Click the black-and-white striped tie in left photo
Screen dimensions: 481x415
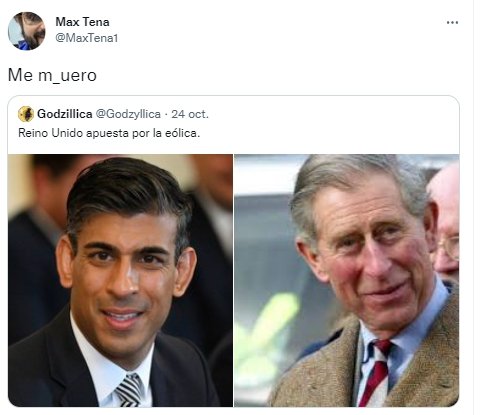pos(129,391)
